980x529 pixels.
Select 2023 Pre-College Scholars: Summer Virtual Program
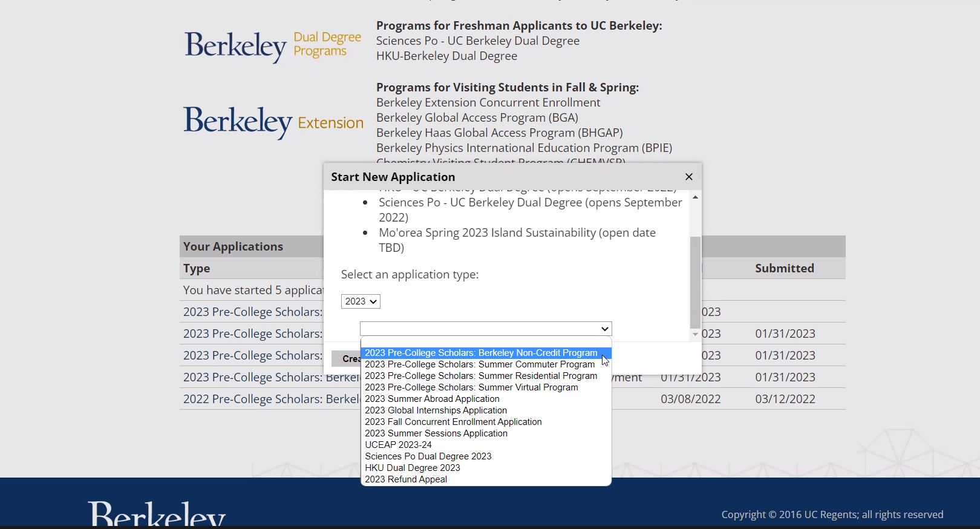pos(486,387)
